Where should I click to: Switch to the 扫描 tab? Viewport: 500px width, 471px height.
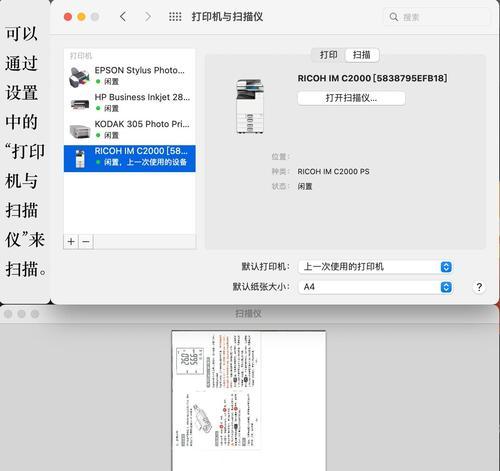point(362,55)
